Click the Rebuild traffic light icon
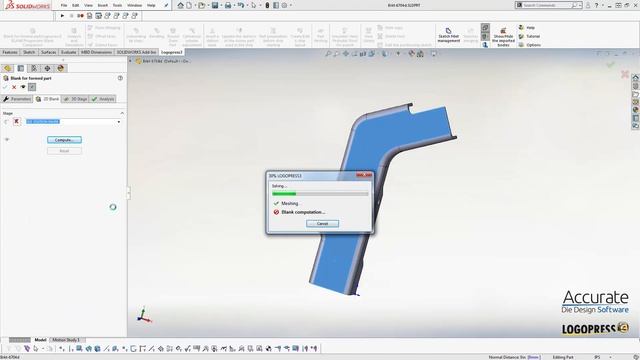This screenshot has width=640, height=360. point(267,5)
